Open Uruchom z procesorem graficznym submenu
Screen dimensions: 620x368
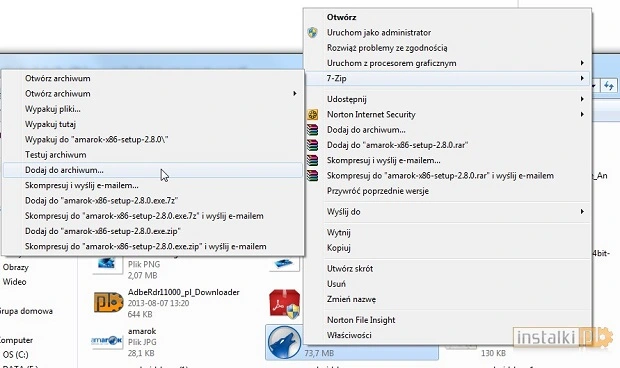tap(447, 63)
